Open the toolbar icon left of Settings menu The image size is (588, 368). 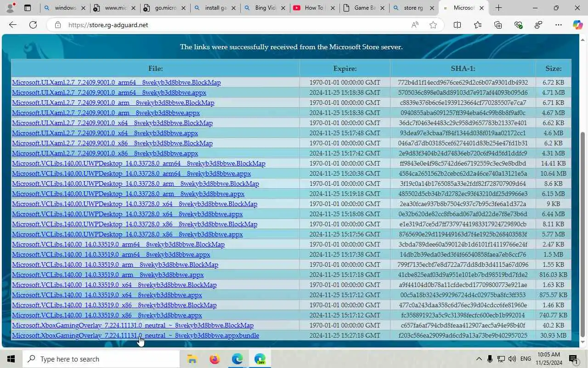538,25
